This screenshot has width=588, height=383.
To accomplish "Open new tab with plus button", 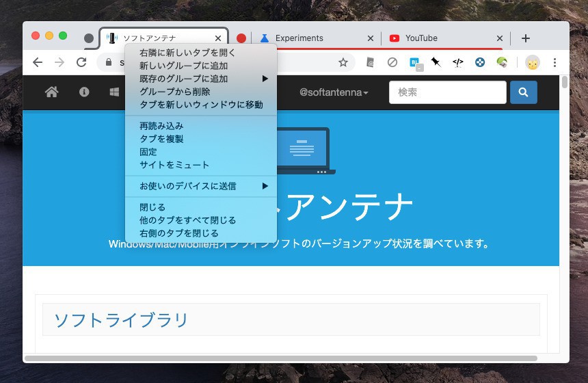I will point(525,38).
